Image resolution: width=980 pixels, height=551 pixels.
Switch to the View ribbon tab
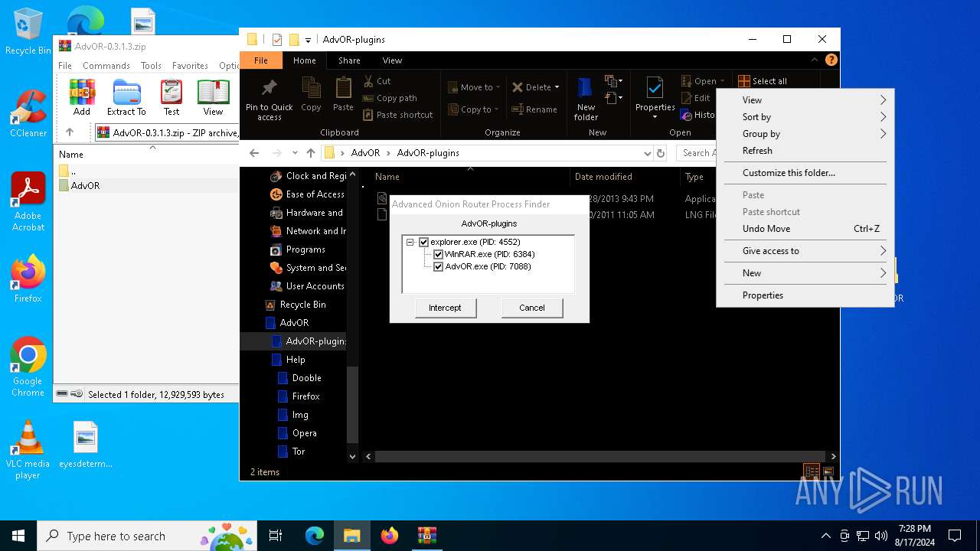click(x=392, y=60)
